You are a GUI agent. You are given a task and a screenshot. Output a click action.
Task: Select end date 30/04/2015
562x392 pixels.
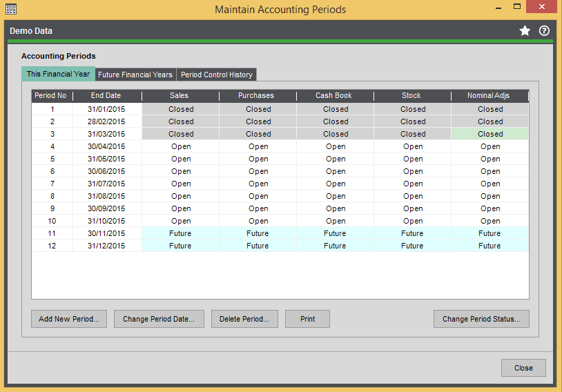point(106,146)
